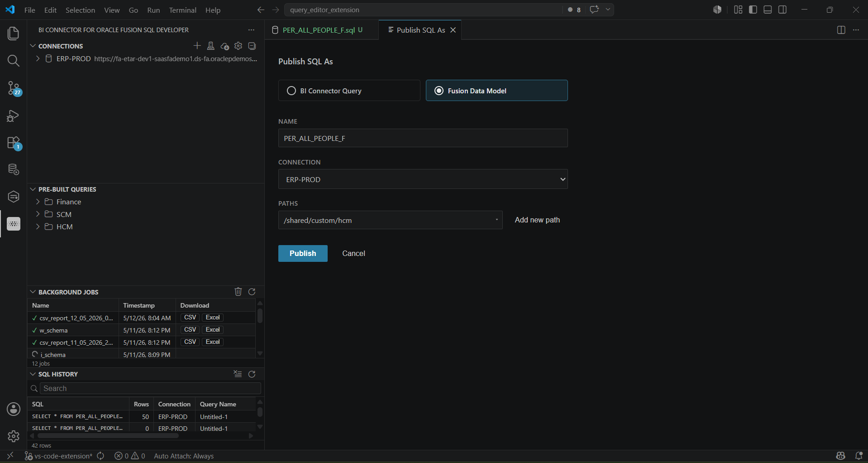Click the server icon in Connections toolbar
The image size is (868, 463).
click(x=210, y=46)
